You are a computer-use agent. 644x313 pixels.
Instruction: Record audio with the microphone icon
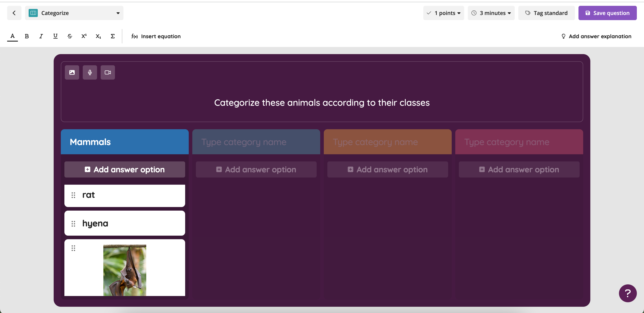[90, 72]
